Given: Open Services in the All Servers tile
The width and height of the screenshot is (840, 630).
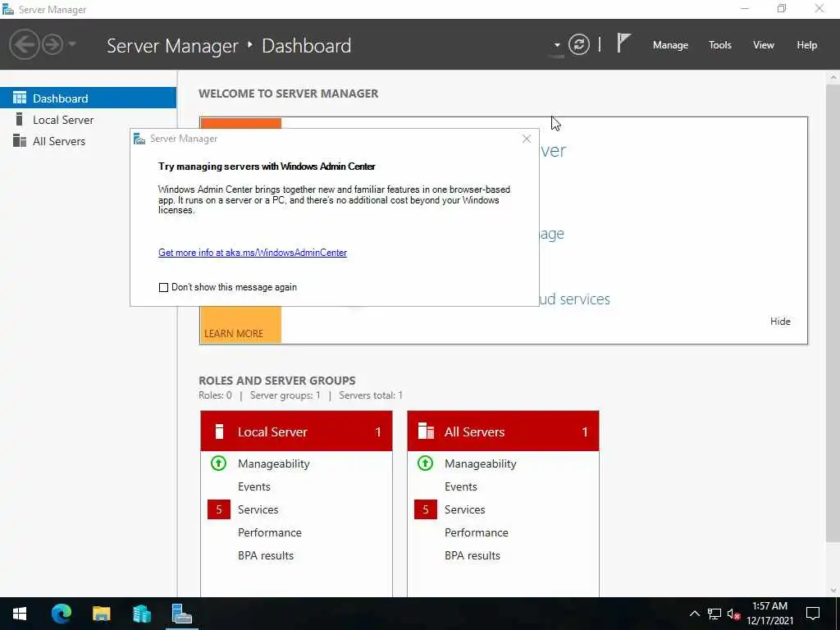Looking at the screenshot, I should [464, 509].
